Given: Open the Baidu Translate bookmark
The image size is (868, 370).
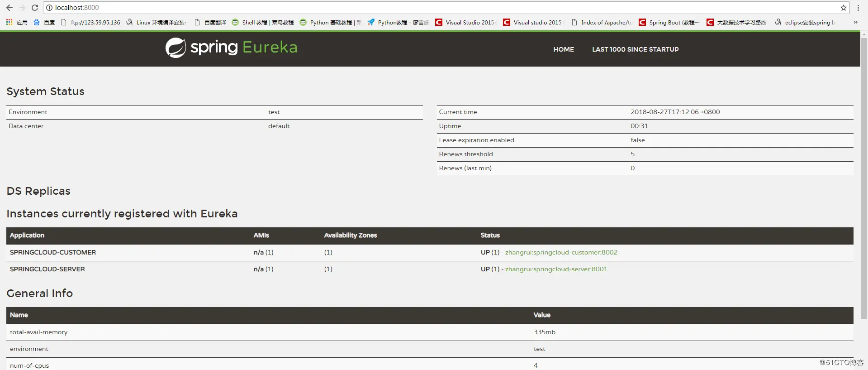Looking at the screenshot, I should pos(210,22).
